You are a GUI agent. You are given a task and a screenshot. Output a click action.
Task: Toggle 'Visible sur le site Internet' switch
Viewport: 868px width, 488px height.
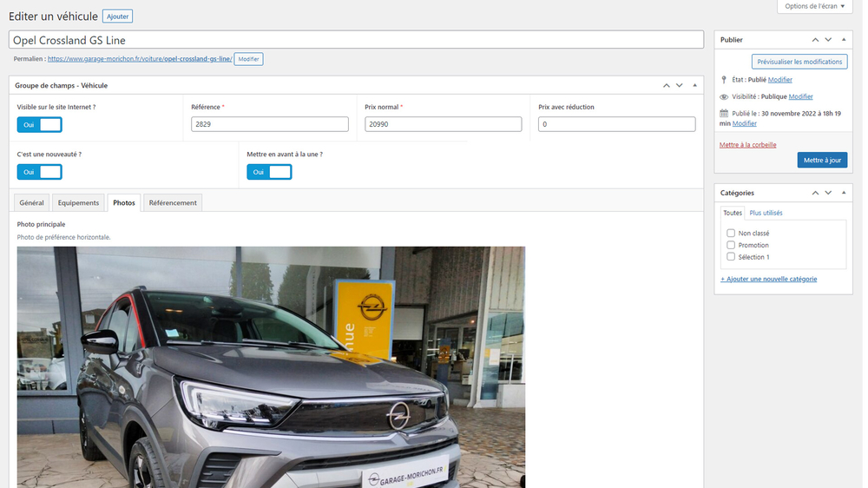[x=40, y=125]
